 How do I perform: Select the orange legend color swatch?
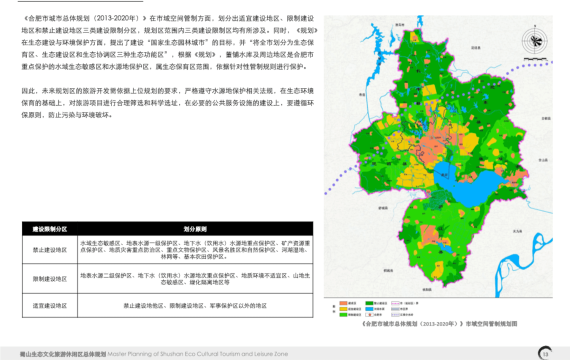[343, 303]
